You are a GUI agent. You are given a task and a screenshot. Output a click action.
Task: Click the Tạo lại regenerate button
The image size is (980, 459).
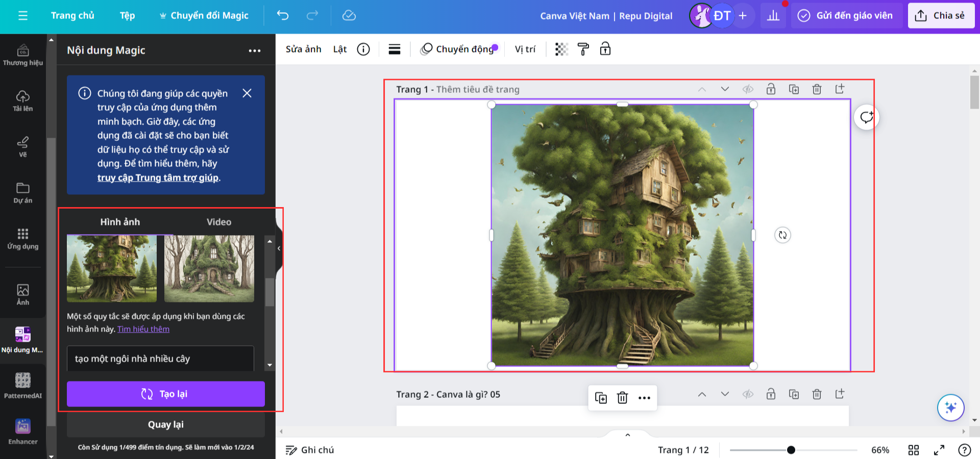(x=165, y=394)
